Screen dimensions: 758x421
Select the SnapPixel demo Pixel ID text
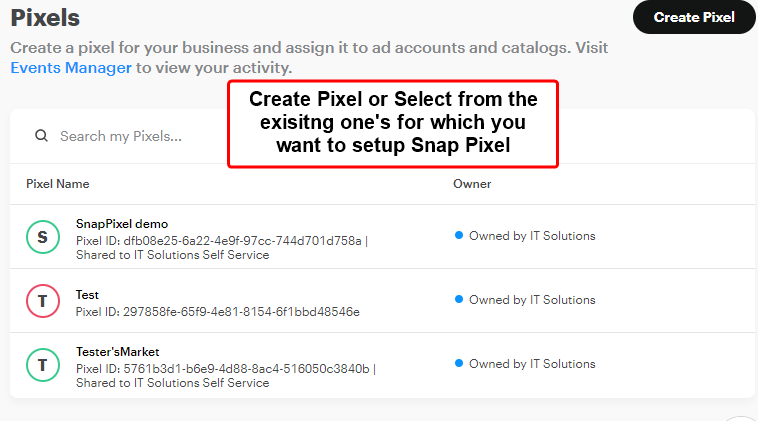point(219,241)
